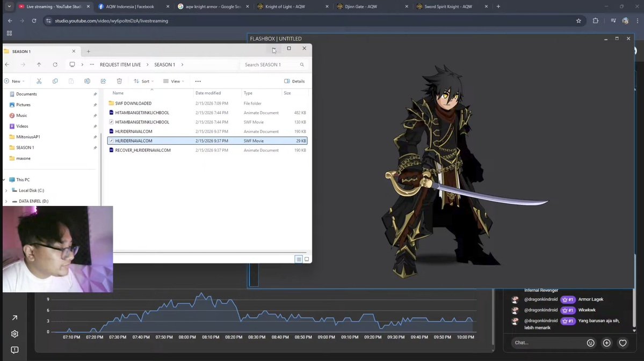
Task: Collapse This PC tree node
Action: tap(4, 180)
